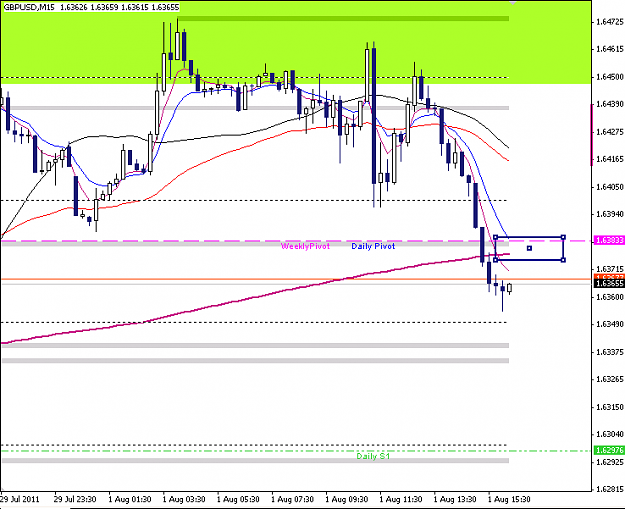Click the 1.64725 price scale value

(610, 22)
